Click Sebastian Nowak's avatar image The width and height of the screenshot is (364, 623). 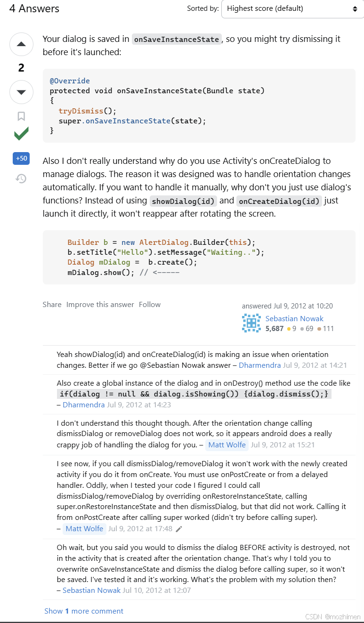(x=251, y=323)
